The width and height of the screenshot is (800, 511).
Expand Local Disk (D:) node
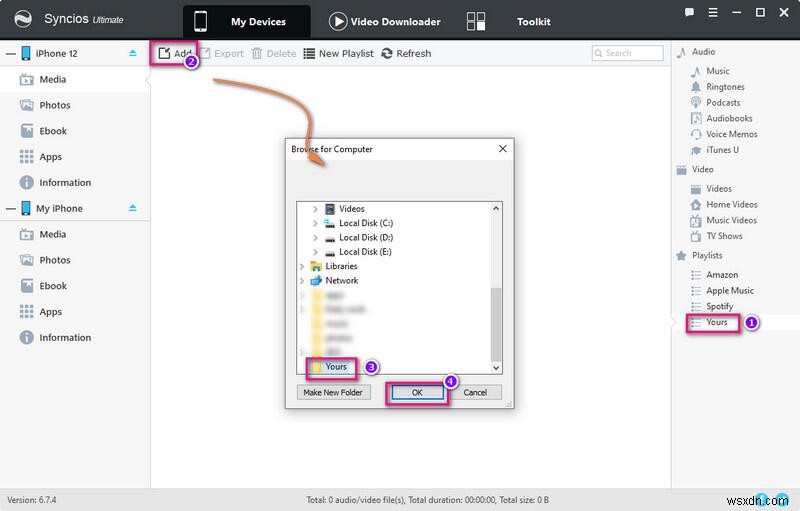tap(315, 238)
